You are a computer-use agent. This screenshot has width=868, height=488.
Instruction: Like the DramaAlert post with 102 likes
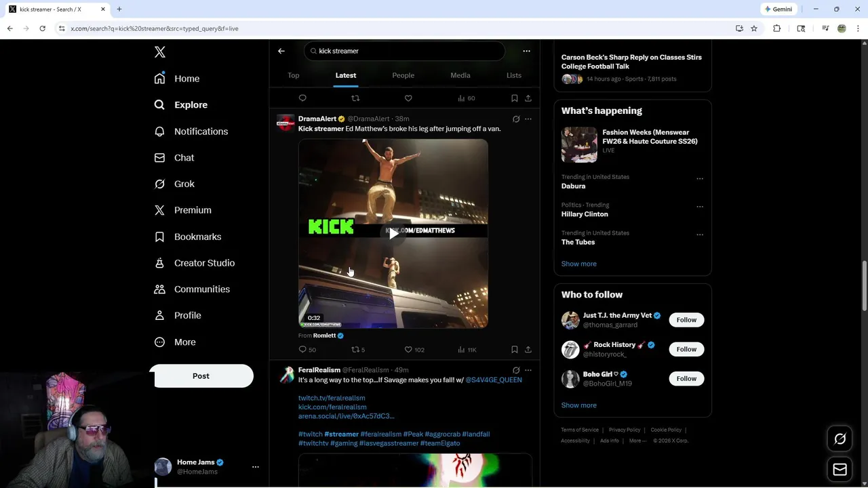pos(414,350)
